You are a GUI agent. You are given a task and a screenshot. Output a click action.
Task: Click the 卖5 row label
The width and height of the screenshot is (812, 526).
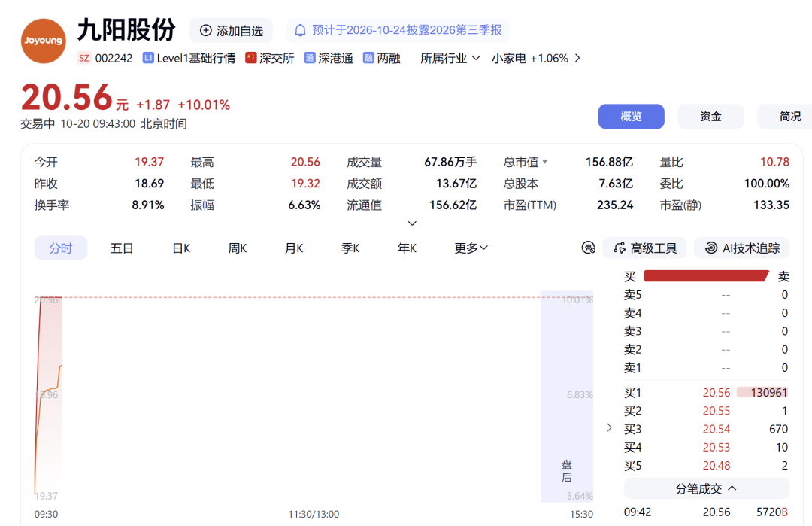632,295
